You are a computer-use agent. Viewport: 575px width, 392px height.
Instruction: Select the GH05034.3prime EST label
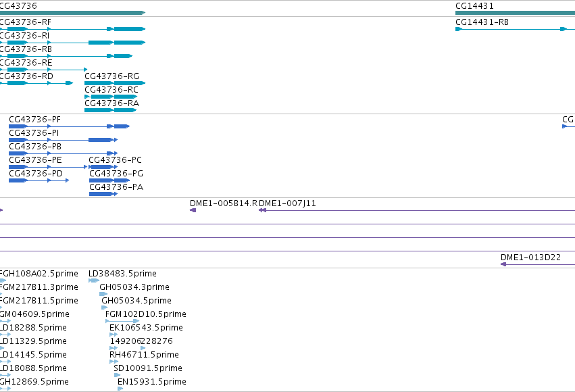pos(134,287)
